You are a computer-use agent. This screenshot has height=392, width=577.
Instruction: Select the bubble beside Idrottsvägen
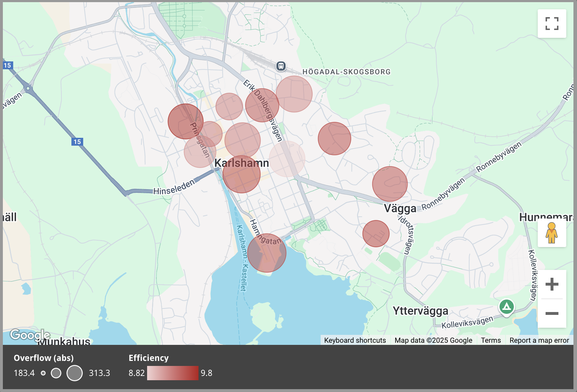click(x=376, y=233)
